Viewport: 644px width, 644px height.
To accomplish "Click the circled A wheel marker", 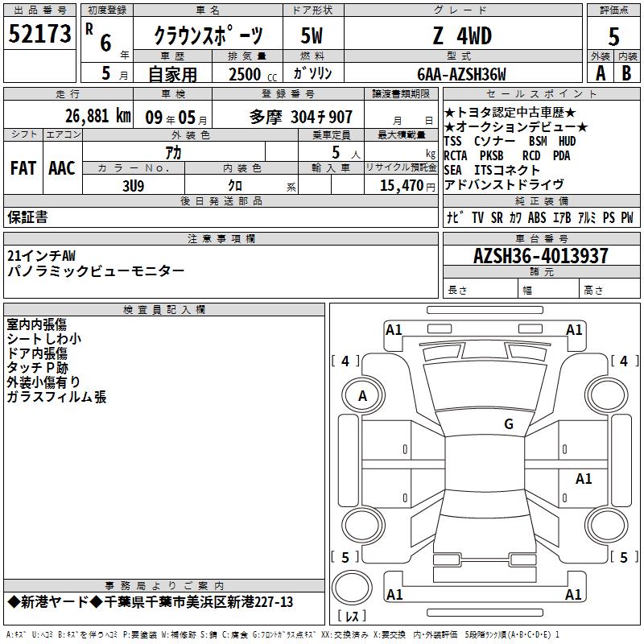I will 362,395.
